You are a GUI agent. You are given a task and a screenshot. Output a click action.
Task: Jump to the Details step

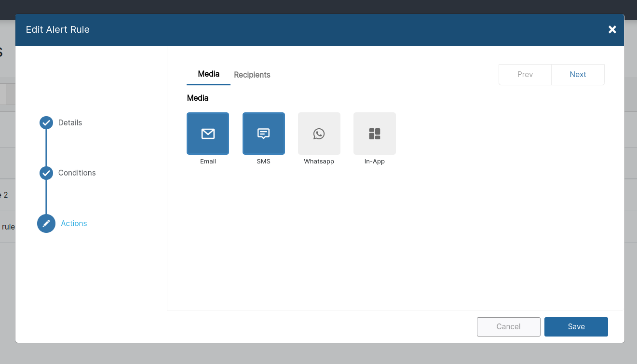[69, 122]
